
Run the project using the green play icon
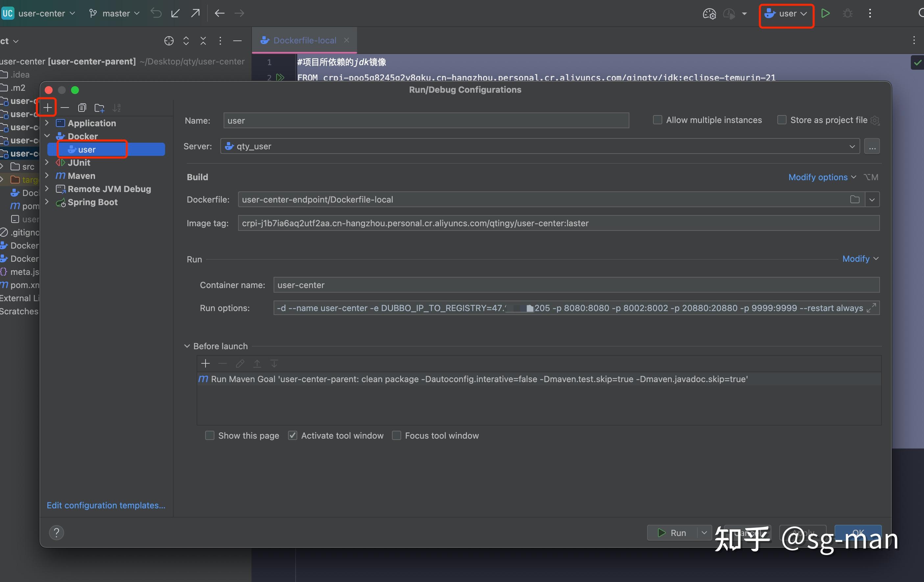click(x=825, y=13)
